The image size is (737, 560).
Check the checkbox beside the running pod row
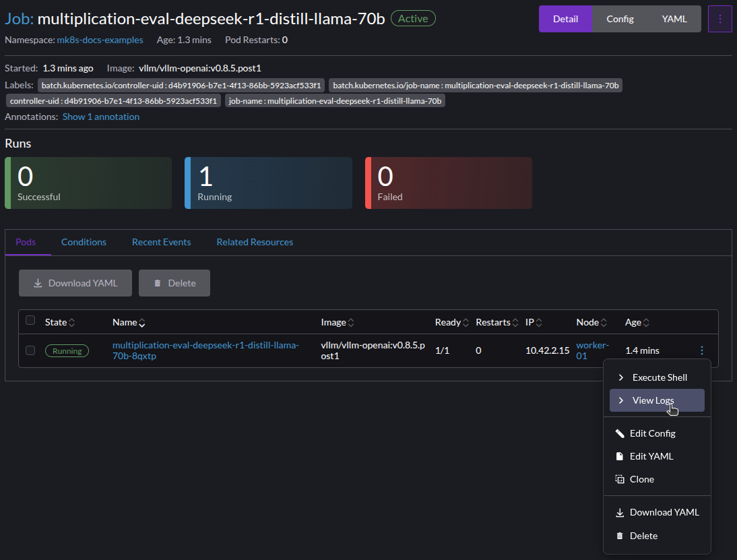(30, 350)
